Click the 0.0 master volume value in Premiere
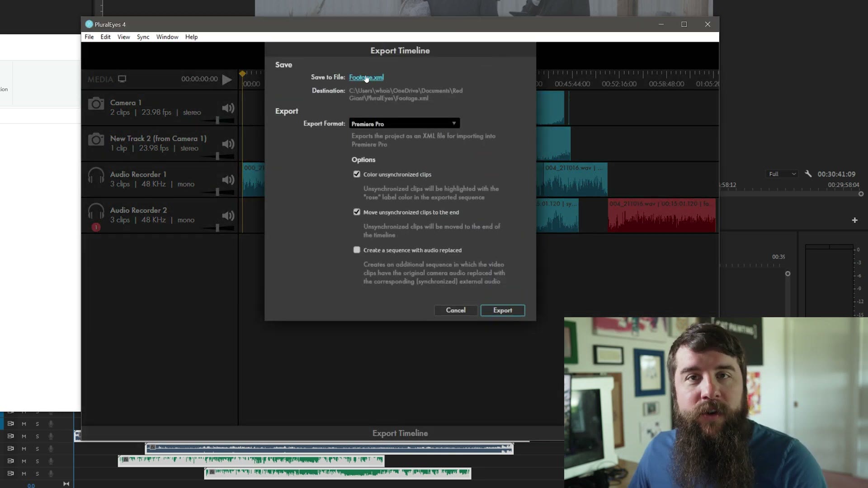This screenshot has height=488, width=868. point(31,486)
